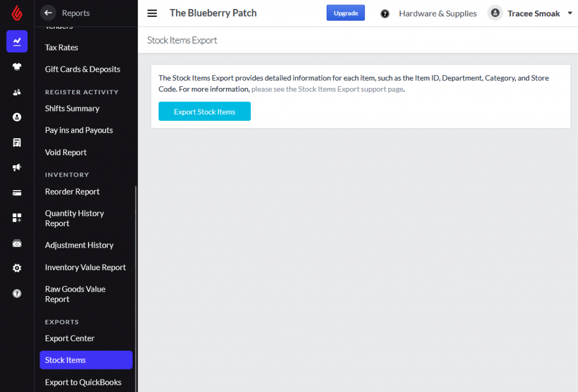The image size is (578, 392).
Task: Open the Employees person icon
Action: coord(16,117)
